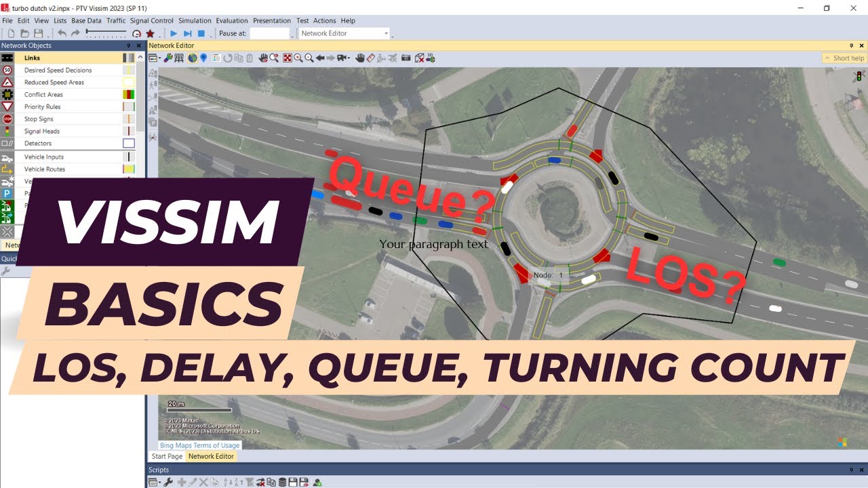Open camera position dropdown
The image size is (868, 488).
point(344,58)
